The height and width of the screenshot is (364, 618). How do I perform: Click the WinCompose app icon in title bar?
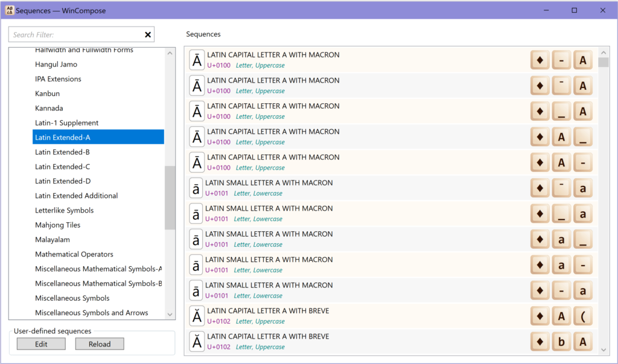tap(10, 10)
